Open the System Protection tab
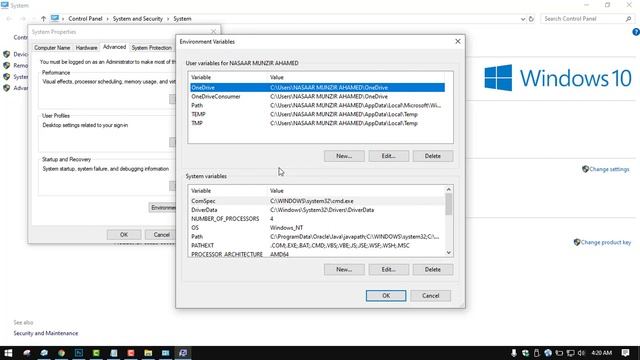The image size is (640, 360). click(151, 48)
